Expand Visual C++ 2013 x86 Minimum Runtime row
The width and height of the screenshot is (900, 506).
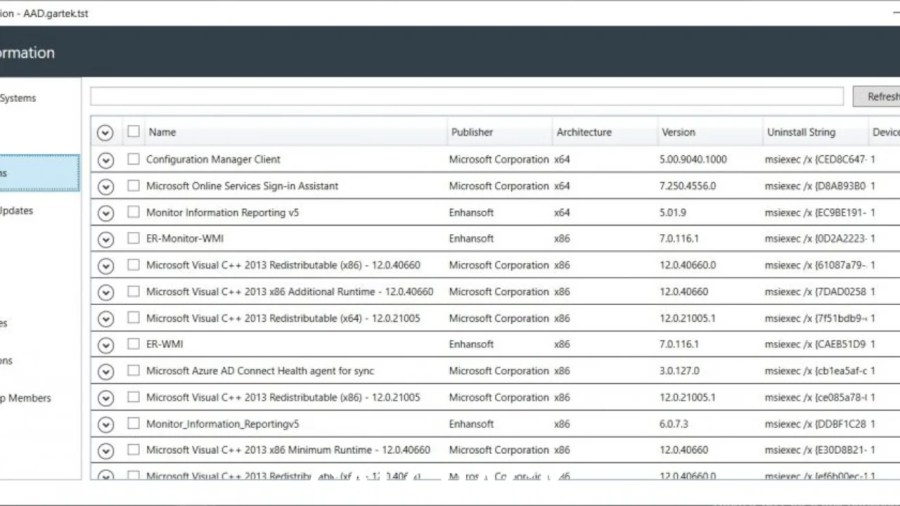point(106,450)
